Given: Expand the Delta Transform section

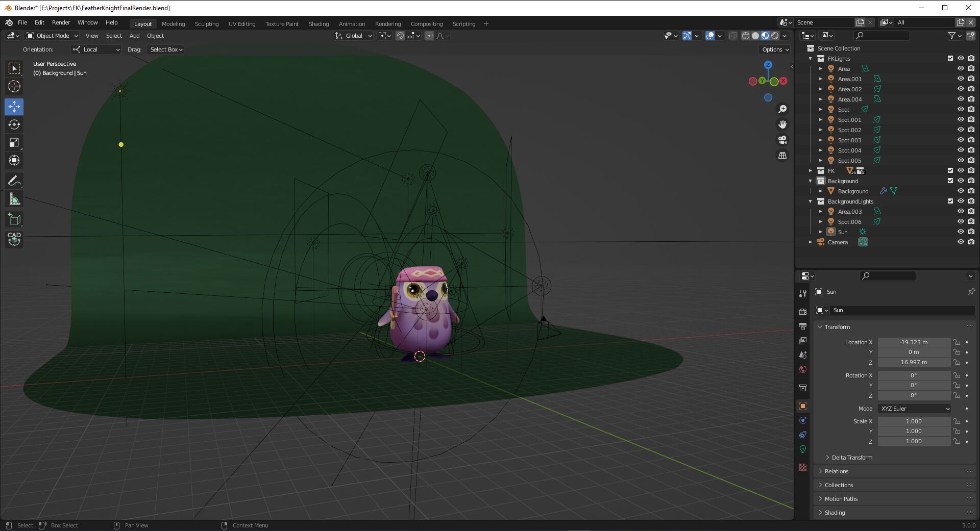Looking at the screenshot, I should (851, 458).
